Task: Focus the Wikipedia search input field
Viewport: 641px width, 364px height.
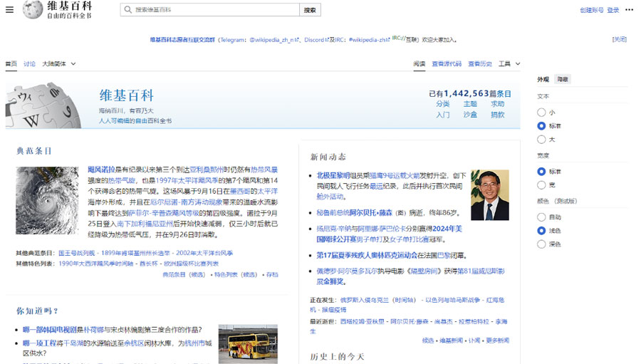Action: pos(209,10)
